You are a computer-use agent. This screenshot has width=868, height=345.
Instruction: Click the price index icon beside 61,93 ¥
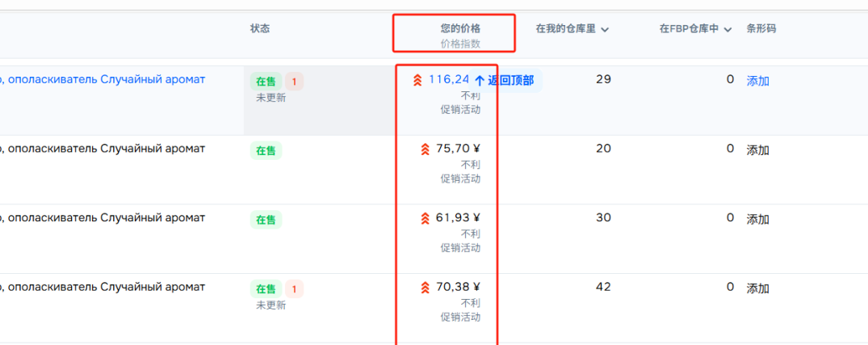(425, 218)
